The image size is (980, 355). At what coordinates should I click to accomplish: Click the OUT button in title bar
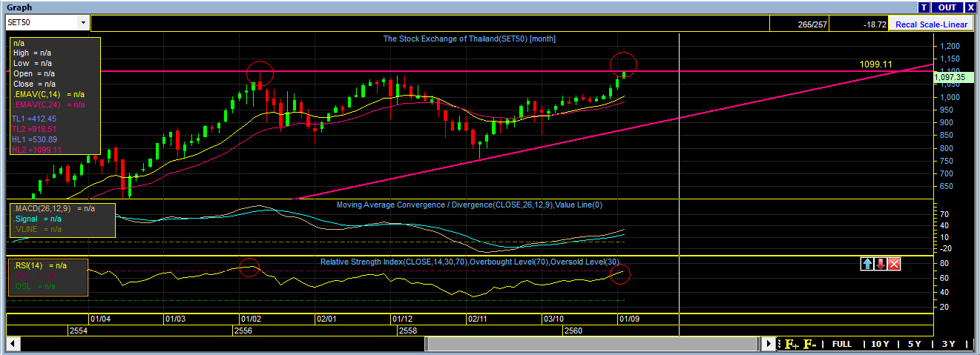pos(947,7)
